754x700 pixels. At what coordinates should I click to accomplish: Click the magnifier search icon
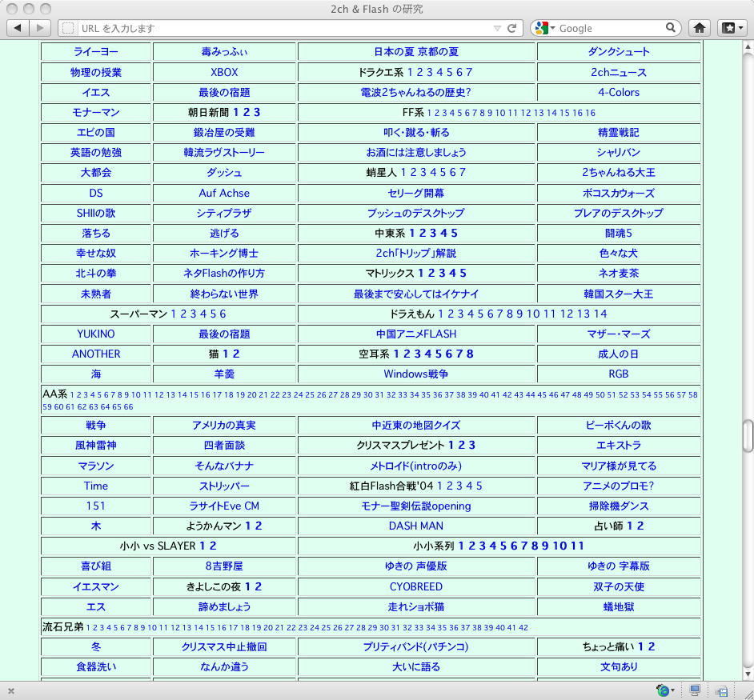670,28
